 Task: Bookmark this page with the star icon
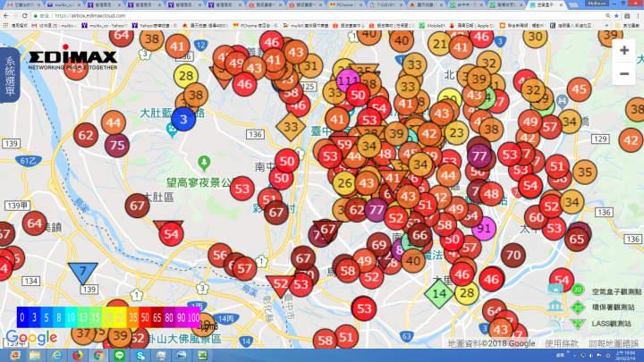click(x=616, y=15)
